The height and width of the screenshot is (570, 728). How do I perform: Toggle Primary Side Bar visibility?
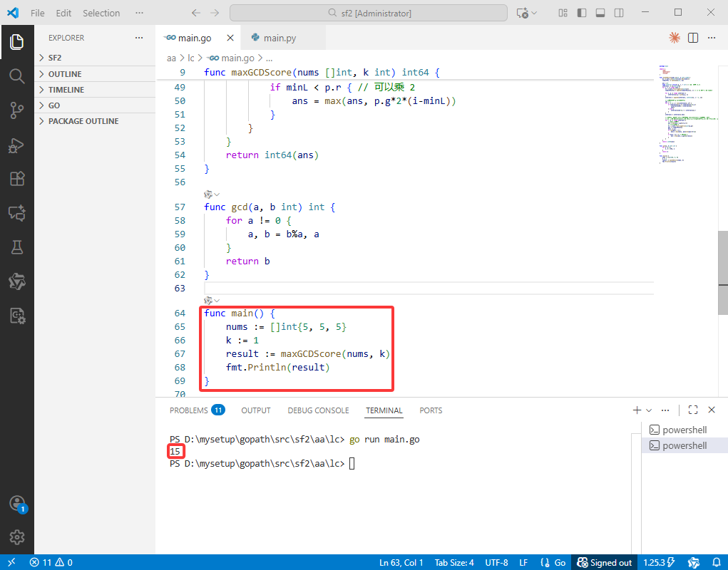(582, 13)
